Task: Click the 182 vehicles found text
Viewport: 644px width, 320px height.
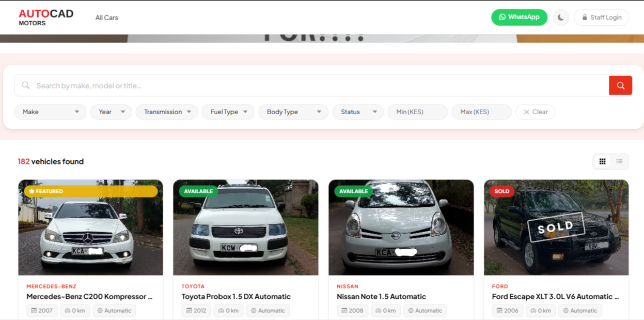Action: pos(51,161)
